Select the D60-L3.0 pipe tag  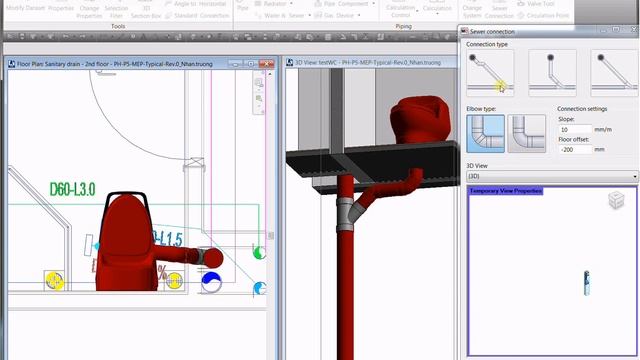coord(72,189)
